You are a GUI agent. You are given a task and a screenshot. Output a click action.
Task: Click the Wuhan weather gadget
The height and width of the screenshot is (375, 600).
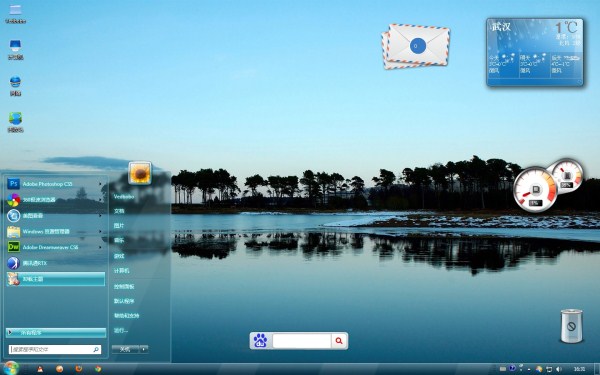click(x=535, y=52)
